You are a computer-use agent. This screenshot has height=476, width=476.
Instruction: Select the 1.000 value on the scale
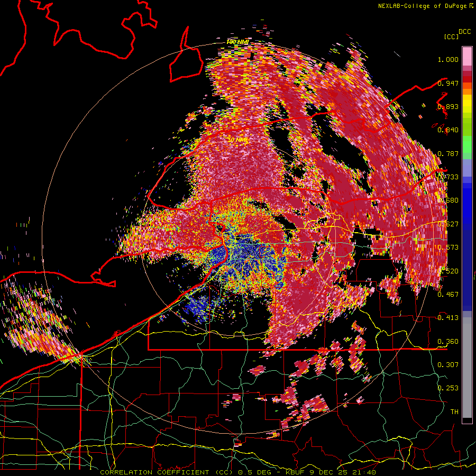448,59
